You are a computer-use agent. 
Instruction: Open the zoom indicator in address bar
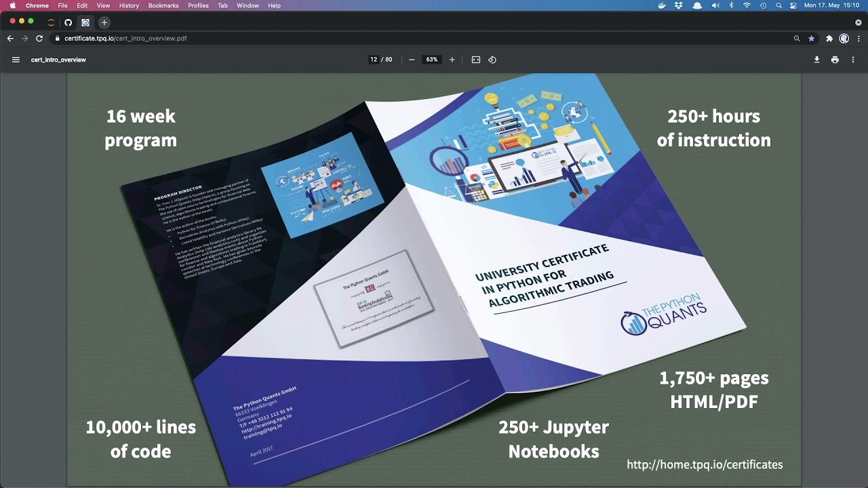pos(797,39)
